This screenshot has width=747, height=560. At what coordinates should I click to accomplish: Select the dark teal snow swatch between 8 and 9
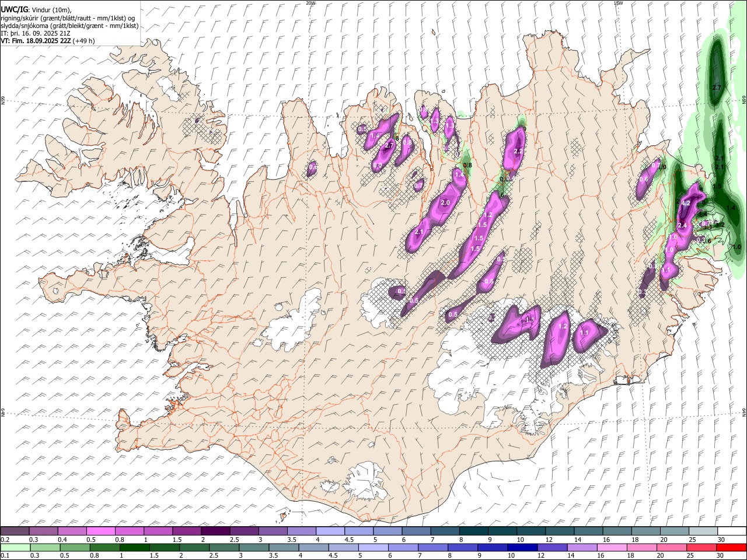click(x=473, y=531)
